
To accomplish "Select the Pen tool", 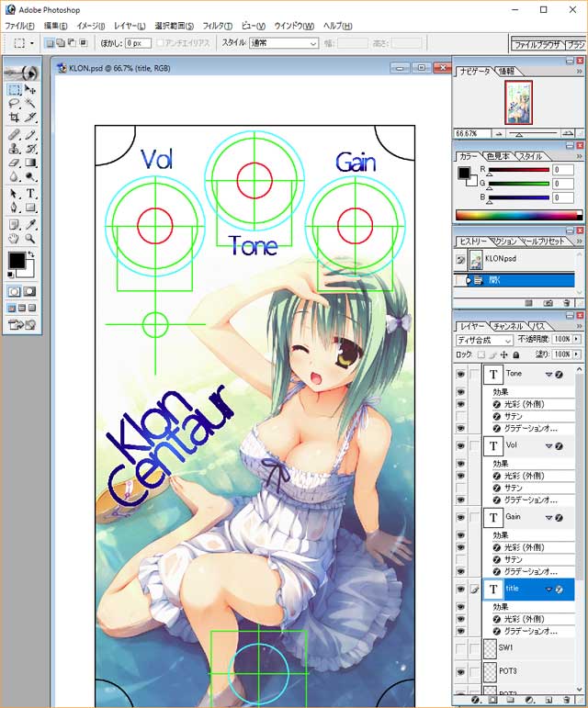I will (x=15, y=208).
